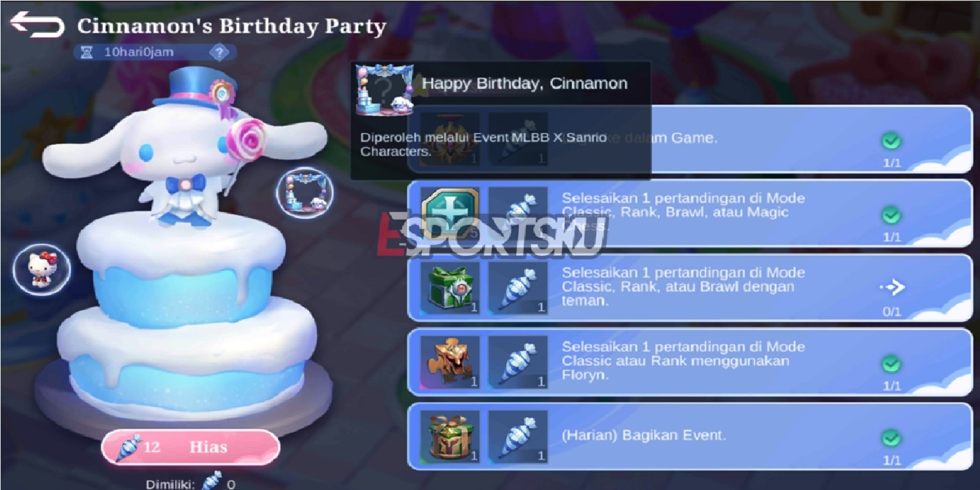Tap the Hello Kitty bubble icon
Screen dimensions: 980x490
point(42,269)
